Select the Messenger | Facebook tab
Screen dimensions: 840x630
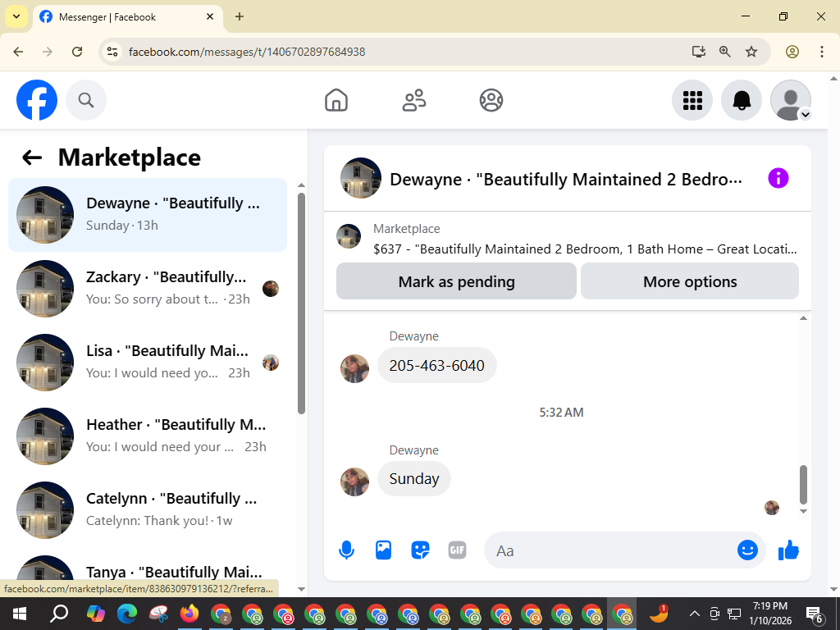coord(127,17)
